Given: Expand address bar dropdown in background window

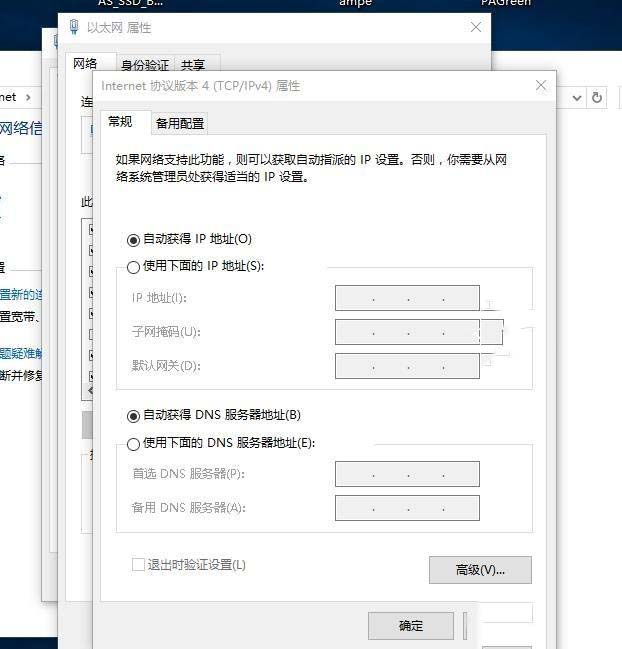Looking at the screenshot, I should point(577,98).
